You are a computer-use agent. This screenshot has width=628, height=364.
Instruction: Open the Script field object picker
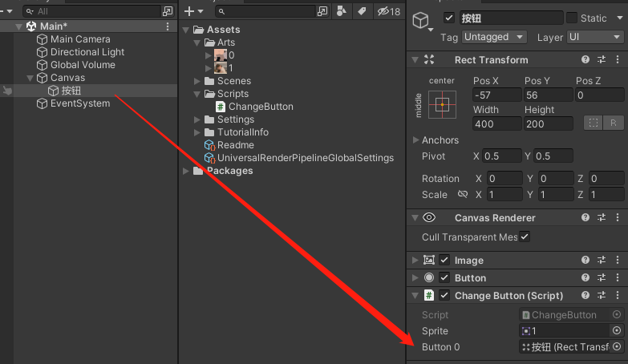coord(617,315)
